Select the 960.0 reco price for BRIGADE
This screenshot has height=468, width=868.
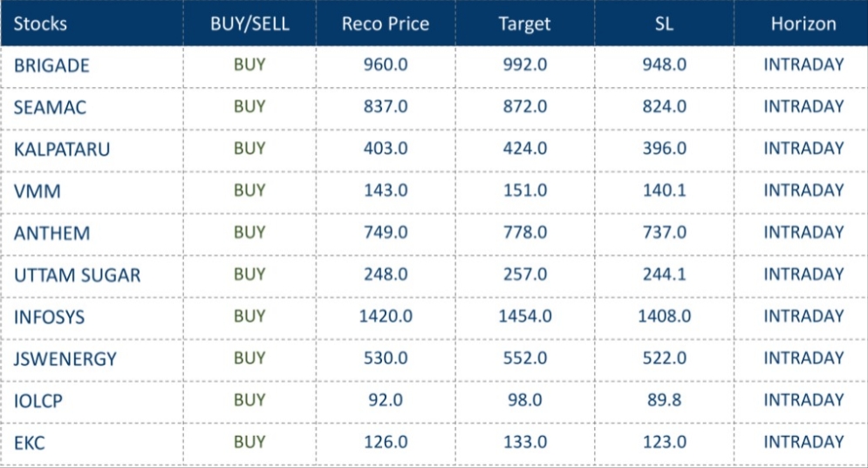coord(386,64)
